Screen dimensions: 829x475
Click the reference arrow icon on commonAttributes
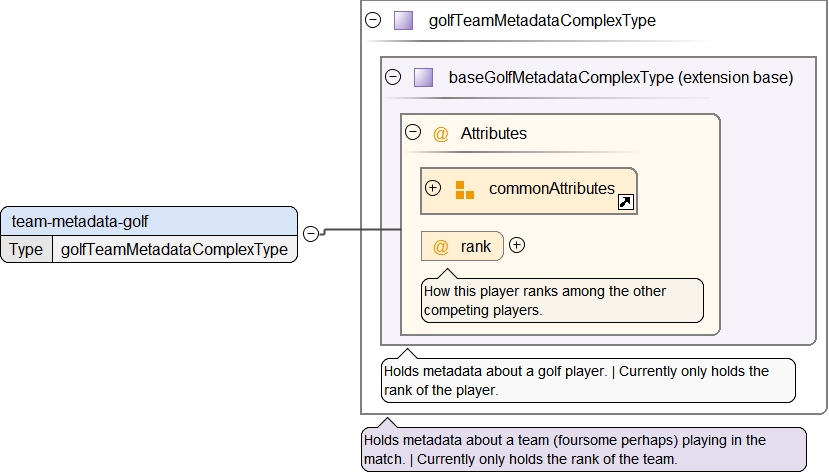(x=625, y=202)
